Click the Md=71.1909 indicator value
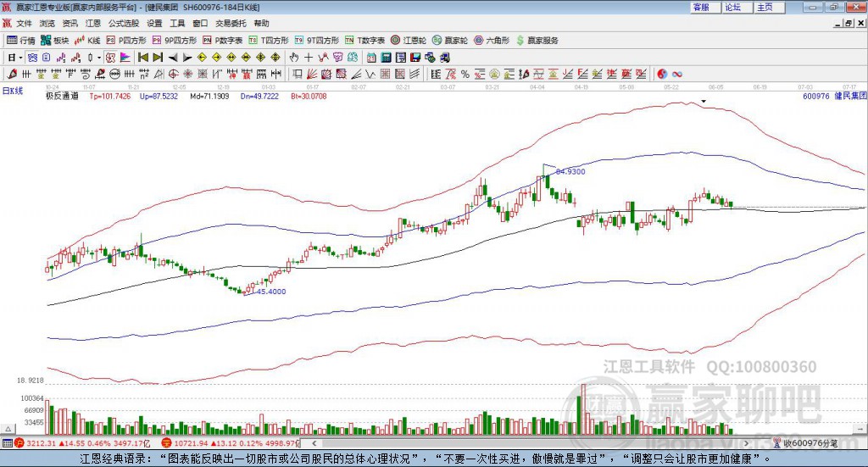 click(x=209, y=97)
